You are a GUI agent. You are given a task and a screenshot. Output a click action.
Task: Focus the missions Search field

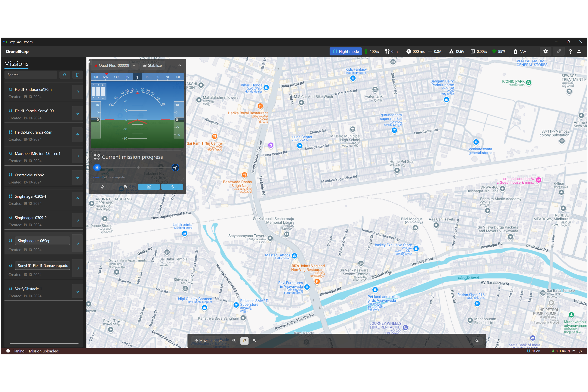tap(31, 75)
